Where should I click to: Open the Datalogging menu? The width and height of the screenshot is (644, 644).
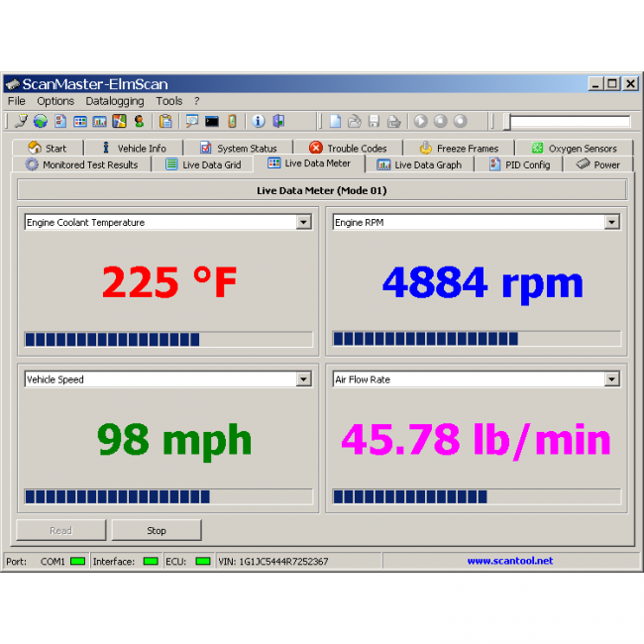pos(114,101)
